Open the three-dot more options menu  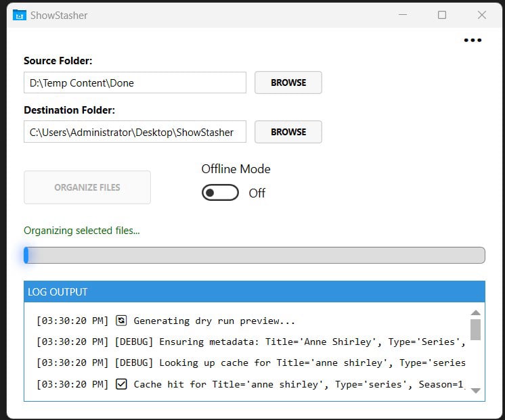[473, 40]
